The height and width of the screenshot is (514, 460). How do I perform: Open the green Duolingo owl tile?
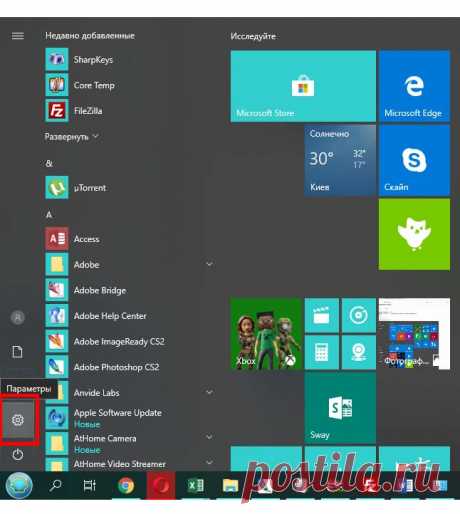[x=414, y=234]
